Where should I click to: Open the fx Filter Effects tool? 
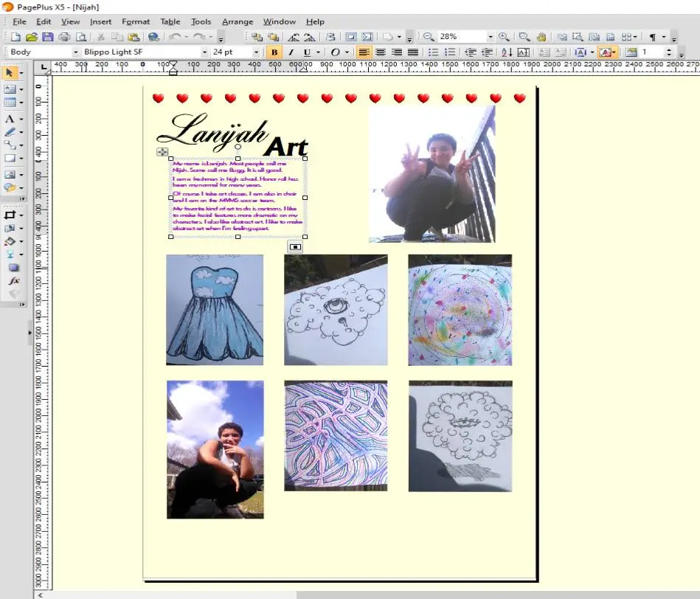13,281
